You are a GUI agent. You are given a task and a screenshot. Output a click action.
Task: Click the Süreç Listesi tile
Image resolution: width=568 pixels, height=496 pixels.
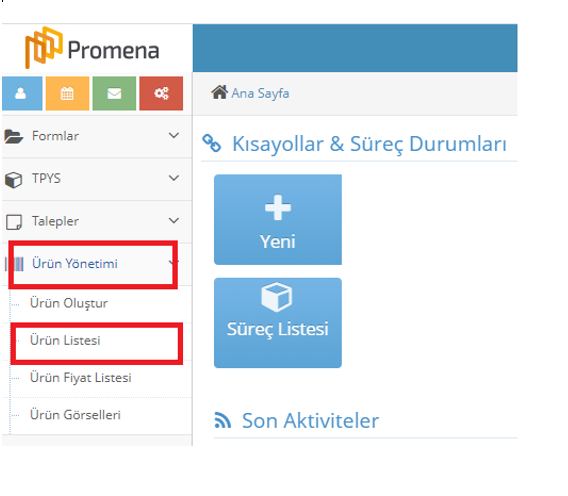click(278, 323)
